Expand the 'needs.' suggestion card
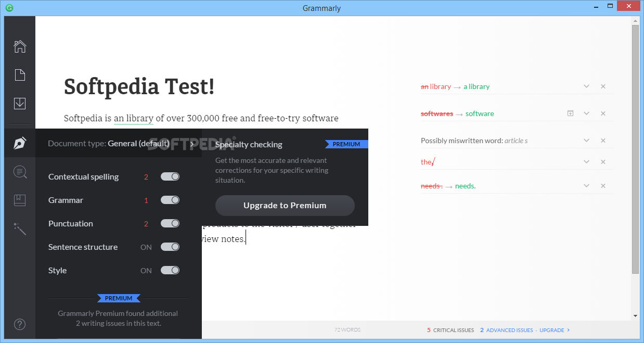 [586, 186]
